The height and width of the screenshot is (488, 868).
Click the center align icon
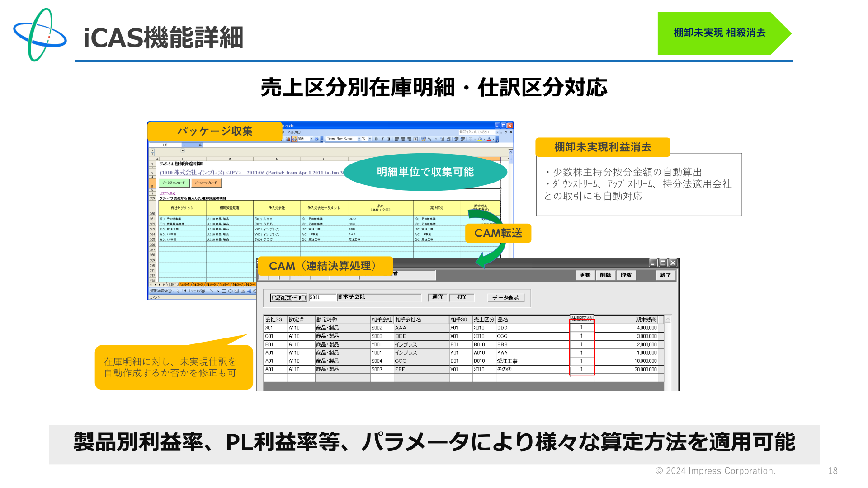[x=403, y=139]
